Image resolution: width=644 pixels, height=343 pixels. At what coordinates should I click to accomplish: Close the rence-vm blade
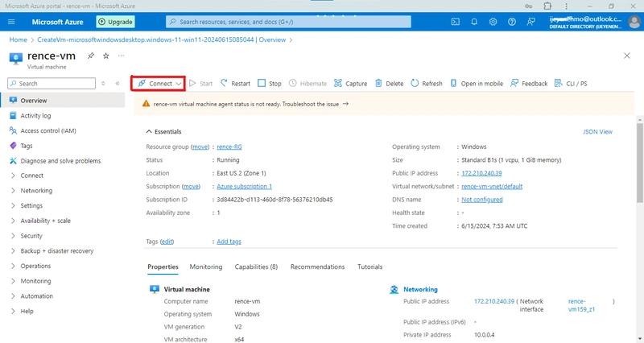pos(627,56)
